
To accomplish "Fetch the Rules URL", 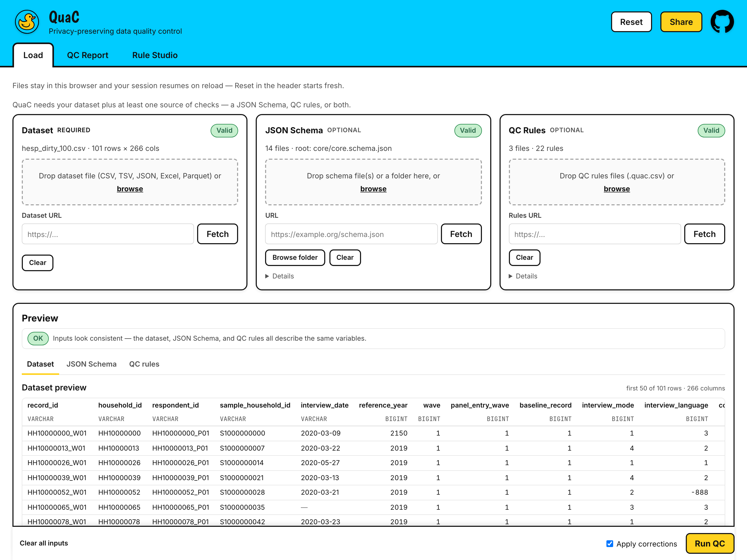I will coord(704,234).
